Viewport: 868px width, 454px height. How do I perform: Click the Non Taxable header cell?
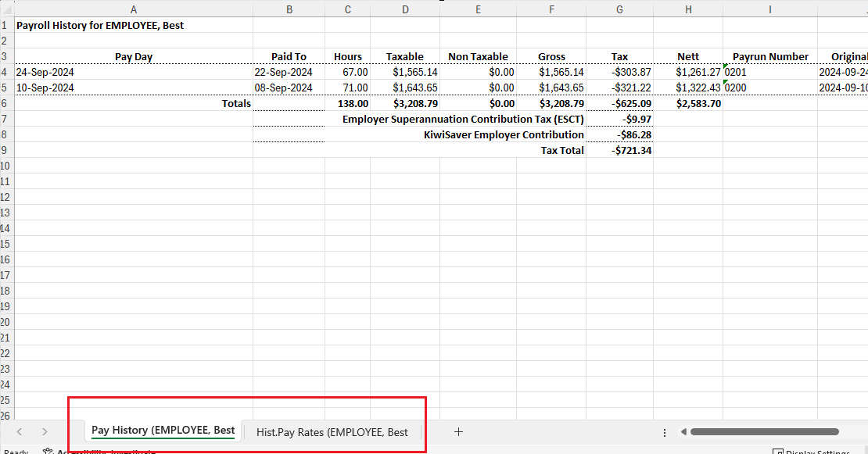[x=479, y=56]
